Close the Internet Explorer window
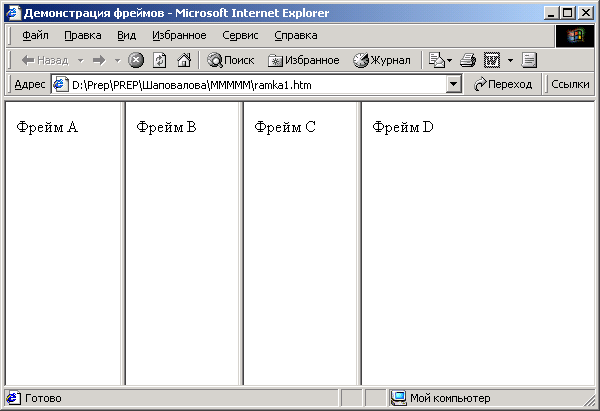This screenshot has height=411, width=600. point(586,13)
